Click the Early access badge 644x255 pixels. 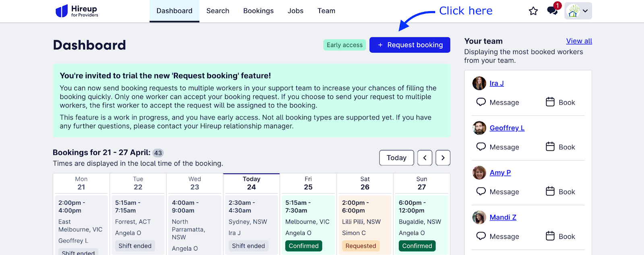(x=344, y=45)
